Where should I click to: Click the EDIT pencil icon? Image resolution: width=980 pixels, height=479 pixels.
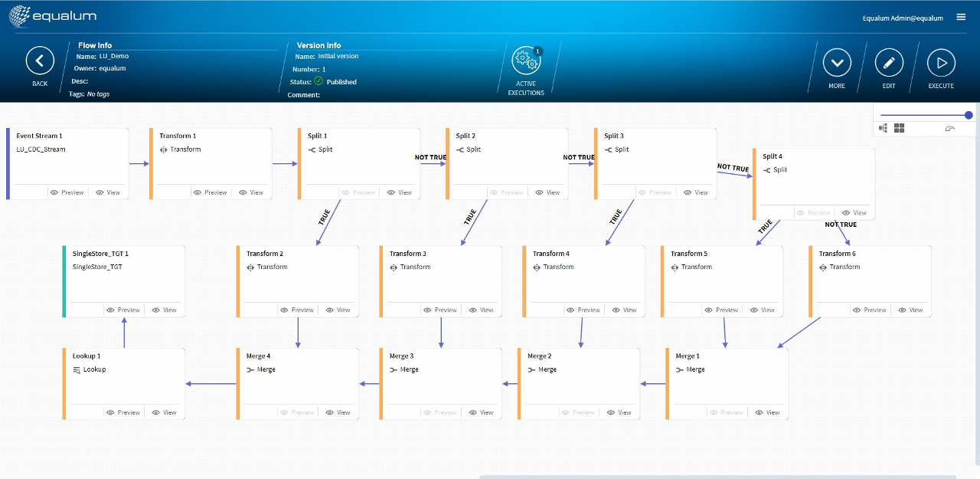(x=889, y=62)
